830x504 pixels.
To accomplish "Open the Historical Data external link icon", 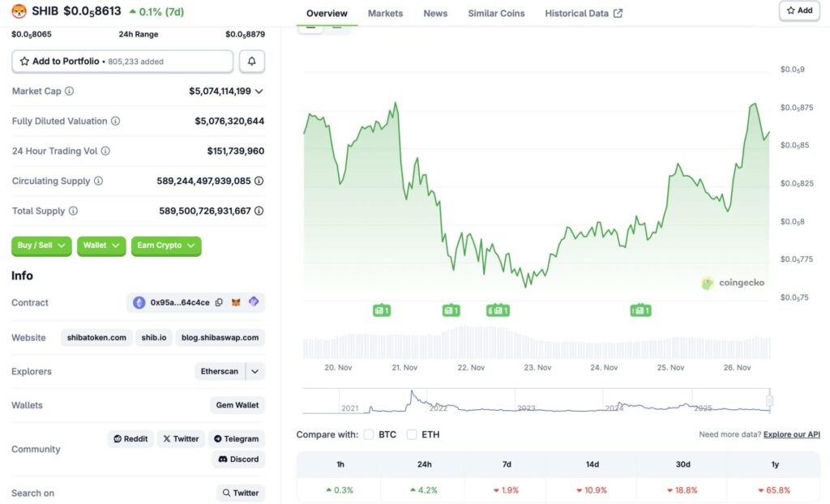I will coord(618,12).
